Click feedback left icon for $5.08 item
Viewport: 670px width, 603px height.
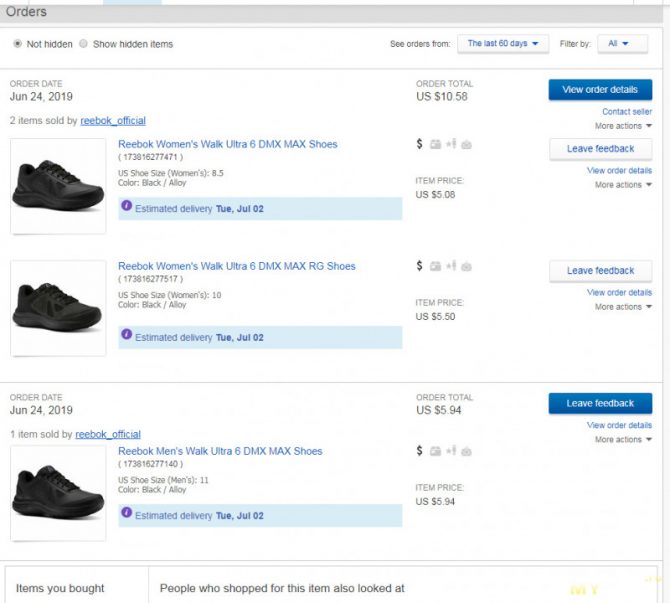click(451, 144)
